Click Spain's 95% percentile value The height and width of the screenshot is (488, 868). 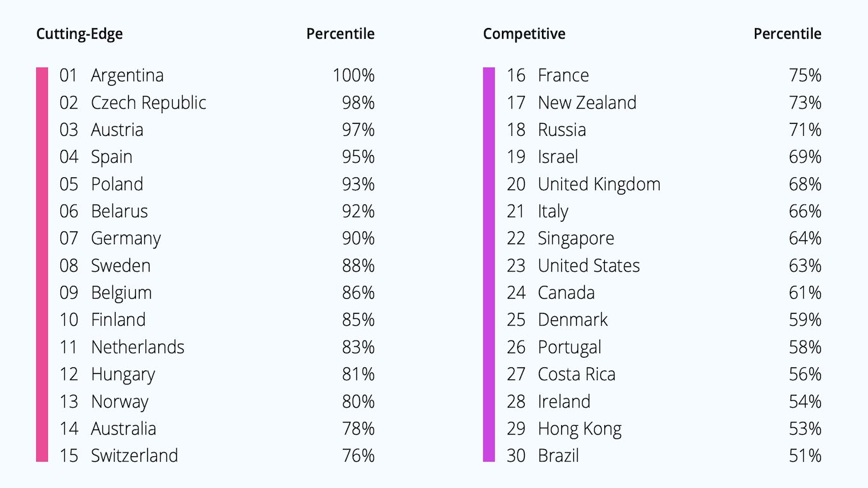click(358, 157)
